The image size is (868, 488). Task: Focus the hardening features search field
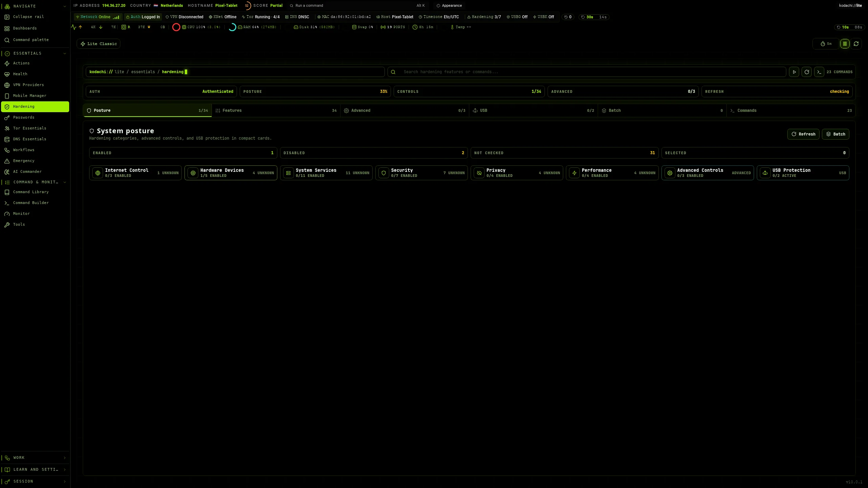tap(587, 72)
